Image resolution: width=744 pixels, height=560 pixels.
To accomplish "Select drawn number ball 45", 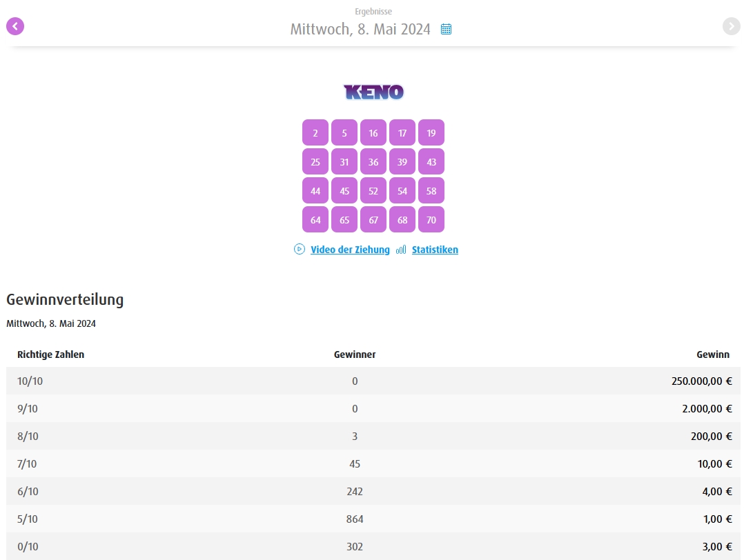I will [x=344, y=190].
